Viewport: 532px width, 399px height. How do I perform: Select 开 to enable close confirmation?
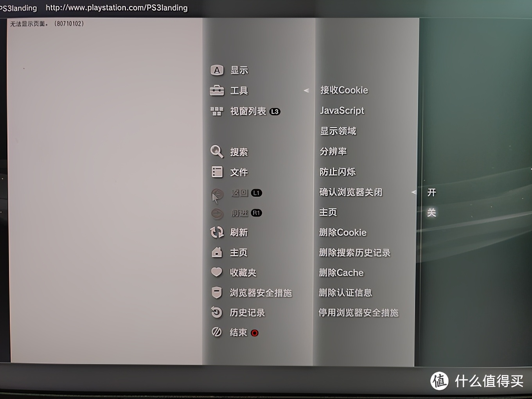(x=431, y=192)
